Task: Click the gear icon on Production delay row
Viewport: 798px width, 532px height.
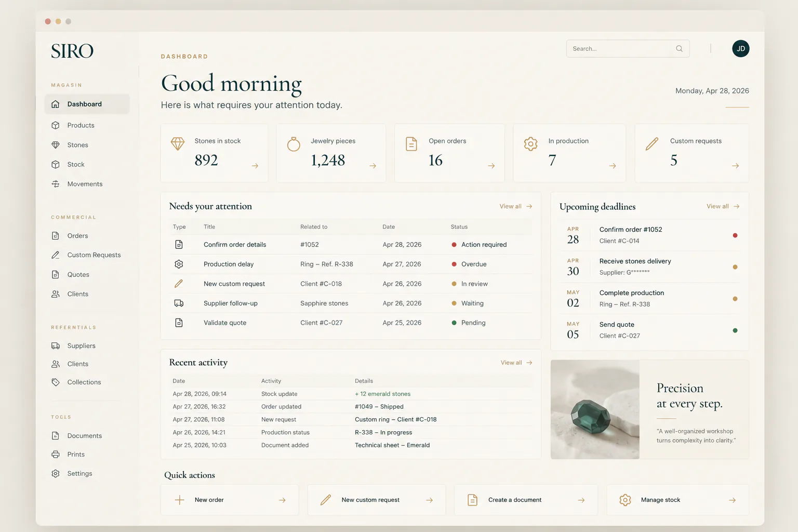Action: 179,264
